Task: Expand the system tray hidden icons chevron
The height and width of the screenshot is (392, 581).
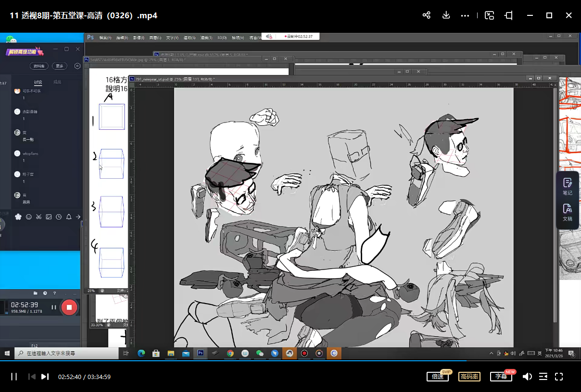Action: pos(491,353)
